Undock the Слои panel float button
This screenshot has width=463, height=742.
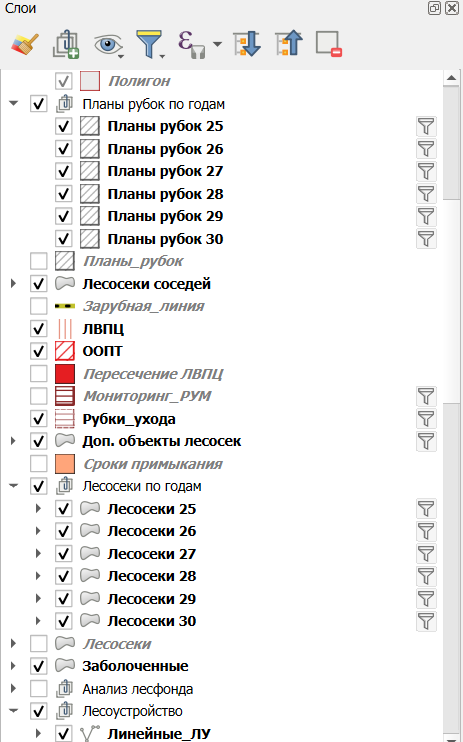point(434,8)
